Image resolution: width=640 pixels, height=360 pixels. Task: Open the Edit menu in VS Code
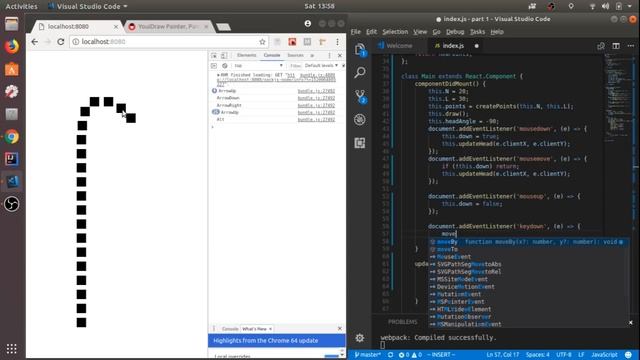click(371, 32)
